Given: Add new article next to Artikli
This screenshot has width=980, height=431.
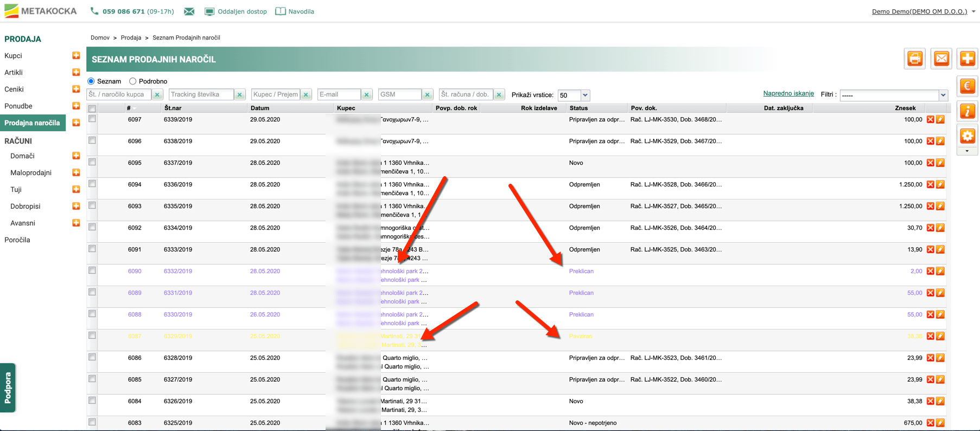Looking at the screenshot, I should click(76, 72).
